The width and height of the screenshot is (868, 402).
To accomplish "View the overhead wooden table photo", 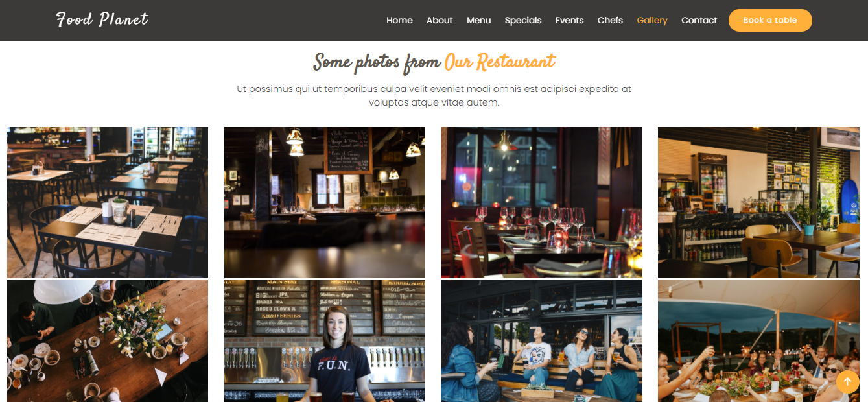I will point(108,341).
